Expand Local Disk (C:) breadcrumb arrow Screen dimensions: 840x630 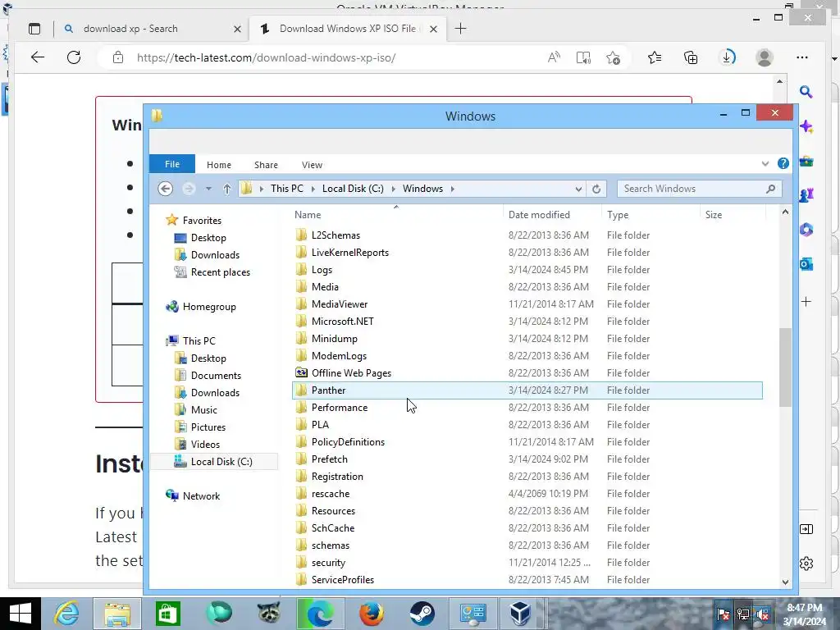(394, 189)
